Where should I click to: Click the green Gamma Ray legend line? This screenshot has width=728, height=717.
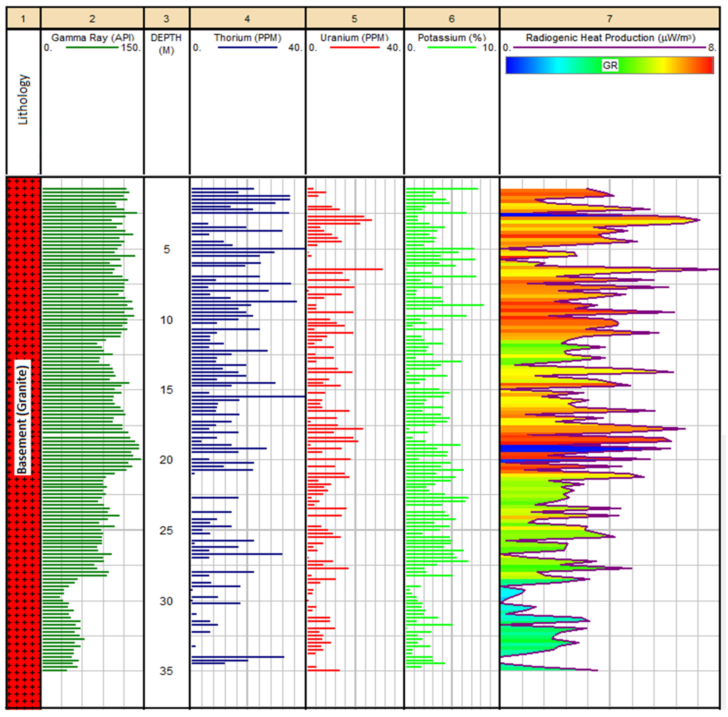click(92, 47)
